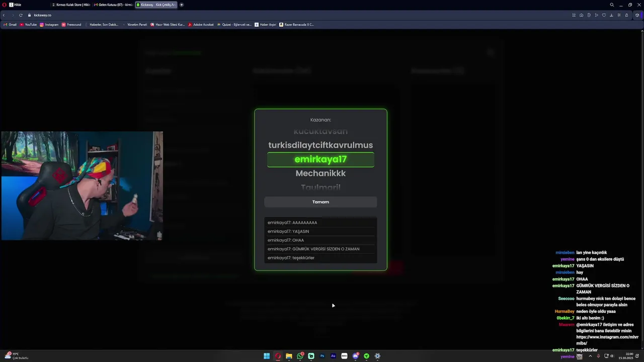This screenshot has height=362, width=644.
Task: Open the extensions cube icon
Action: 637,15
